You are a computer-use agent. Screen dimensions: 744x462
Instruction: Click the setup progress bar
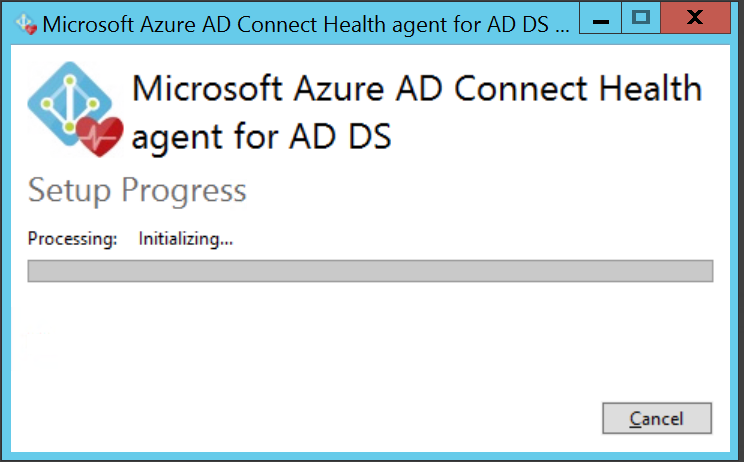click(x=370, y=271)
